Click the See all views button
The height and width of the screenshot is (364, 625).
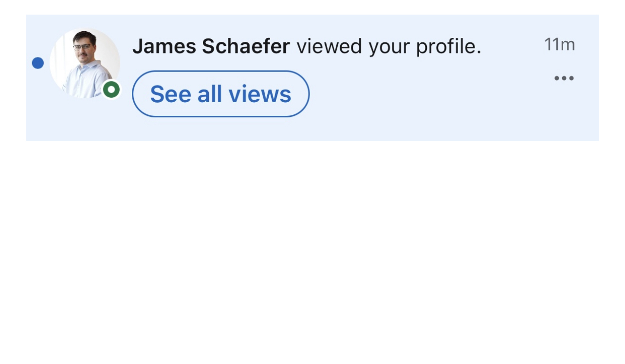pos(221,94)
